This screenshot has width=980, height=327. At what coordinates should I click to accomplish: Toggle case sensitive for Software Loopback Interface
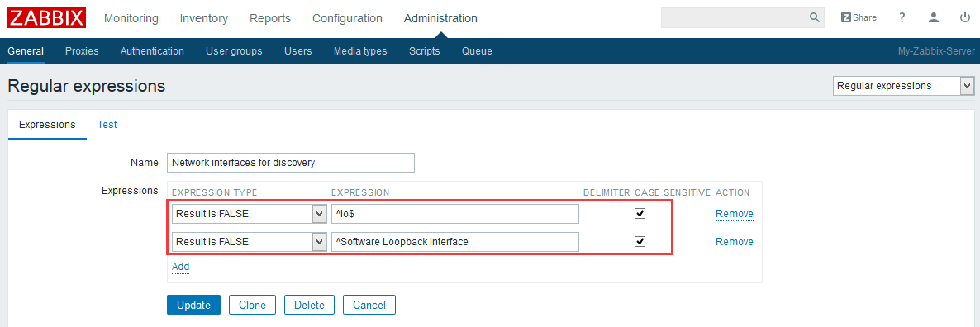pyautogui.click(x=640, y=241)
